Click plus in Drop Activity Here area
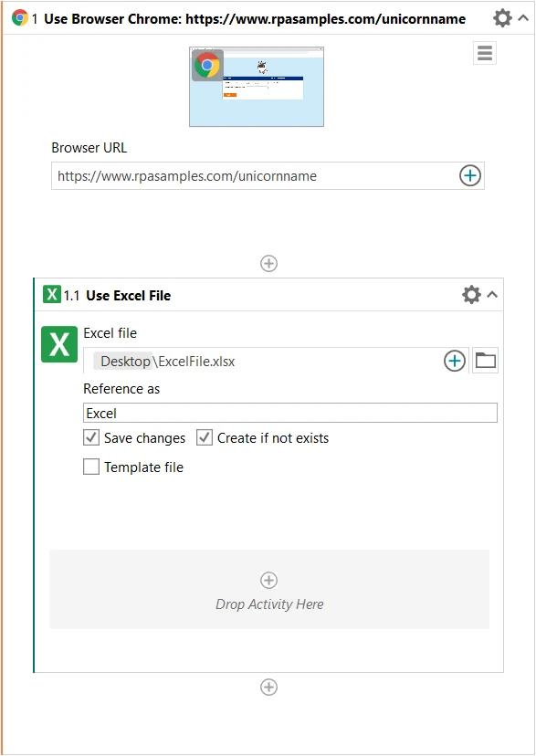Screen dimensions: 536x756 point(268,580)
